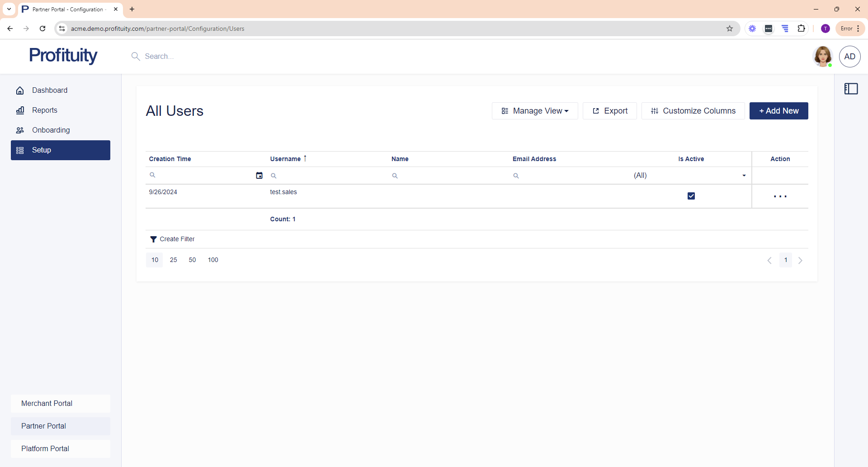The image size is (868, 467).
Task: Go to next page using right chevron
Action: coord(800,261)
